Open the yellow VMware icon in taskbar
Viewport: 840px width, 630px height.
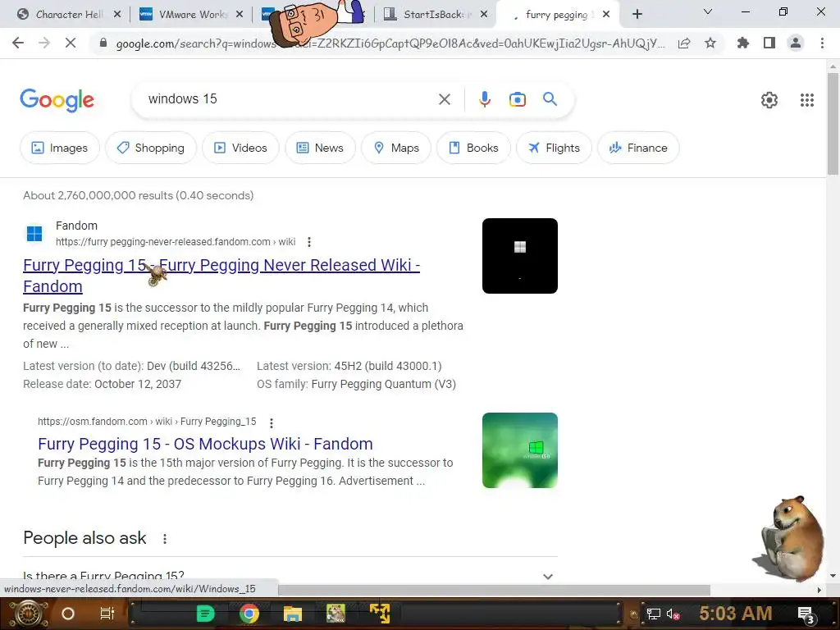pos(379,614)
